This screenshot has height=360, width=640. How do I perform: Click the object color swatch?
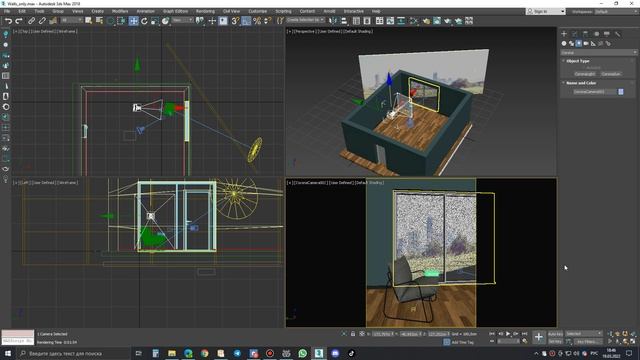click(621, 92)
